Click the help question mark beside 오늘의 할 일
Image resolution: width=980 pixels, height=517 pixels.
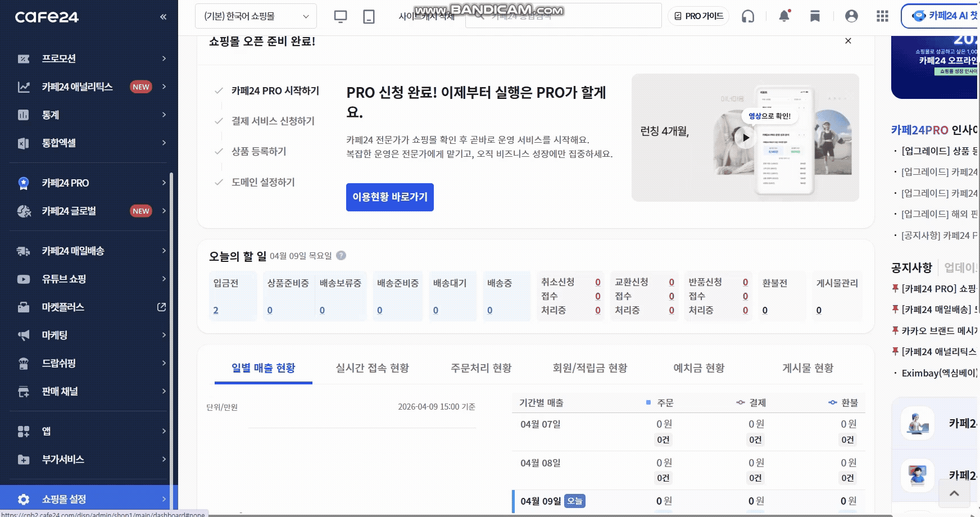(x=341, y=256)
